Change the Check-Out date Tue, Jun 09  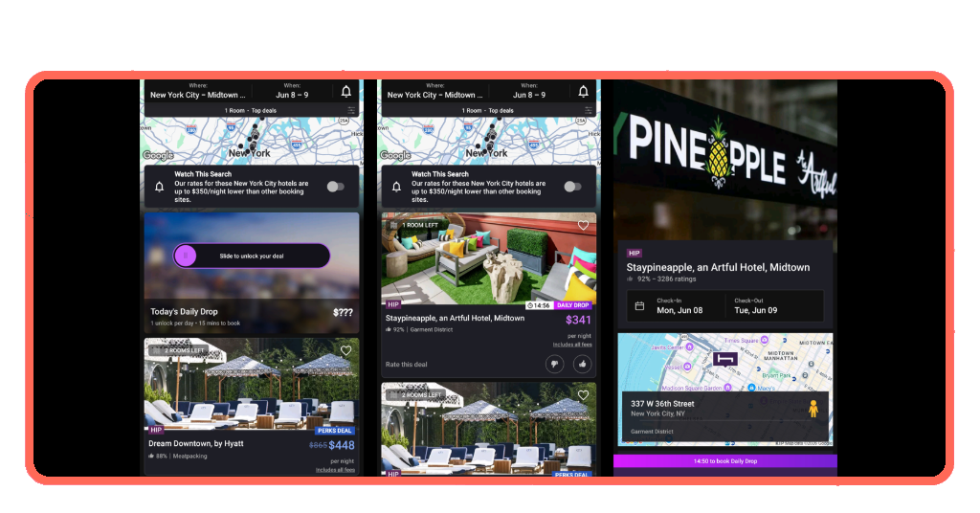tap(756, 306)
